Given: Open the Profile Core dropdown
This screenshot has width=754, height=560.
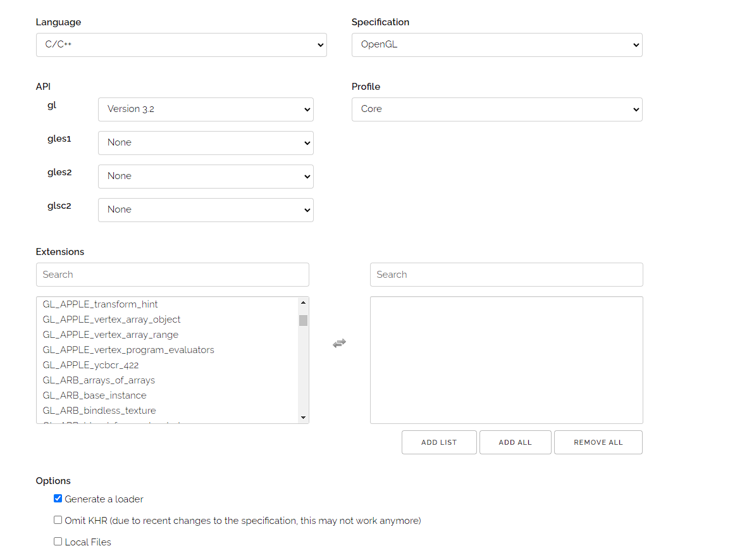Looking at the screenshot, I should 497,109.
